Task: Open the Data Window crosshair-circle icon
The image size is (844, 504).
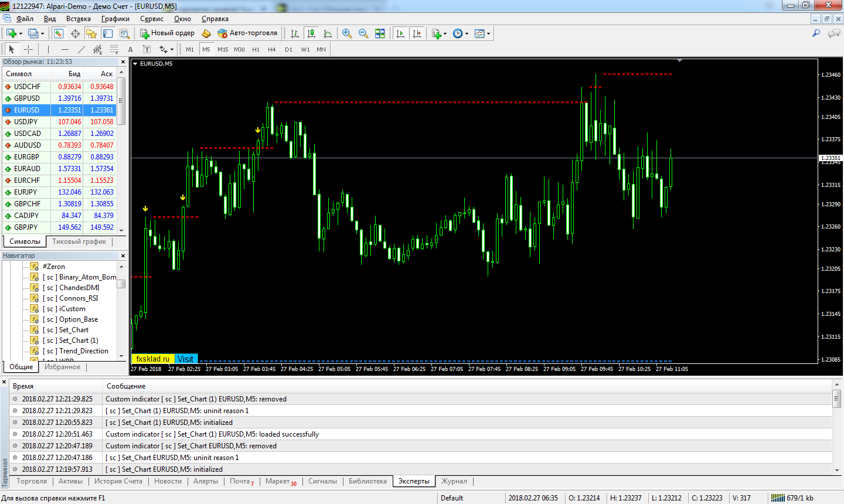Action: pyautogui.click(x=75, y=33)
